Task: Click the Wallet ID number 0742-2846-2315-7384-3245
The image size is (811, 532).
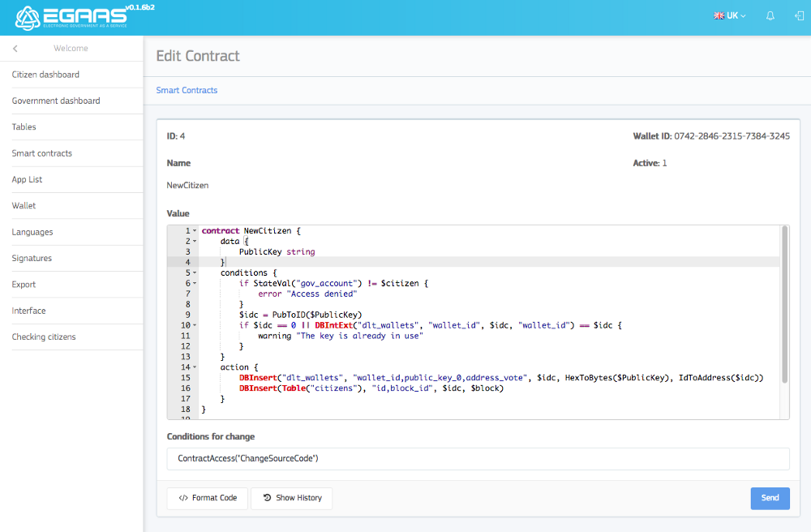Action: (x=732, y=136)
